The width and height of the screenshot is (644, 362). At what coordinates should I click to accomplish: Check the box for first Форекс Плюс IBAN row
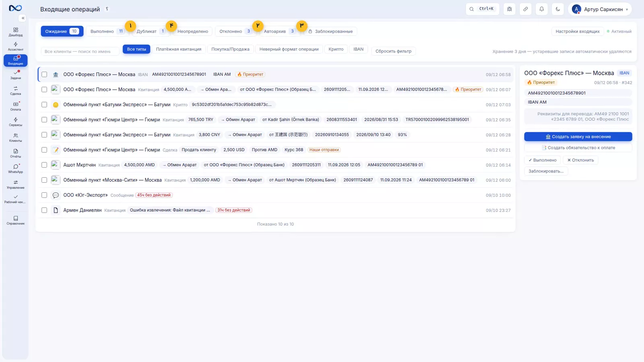(x=44, y=74)
